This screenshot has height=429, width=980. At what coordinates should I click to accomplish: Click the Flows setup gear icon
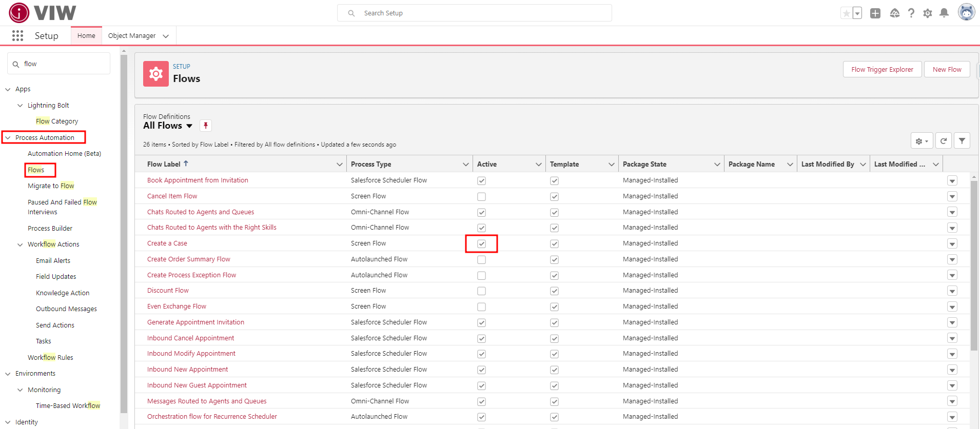pyautogui.click(x=156, y=74)
